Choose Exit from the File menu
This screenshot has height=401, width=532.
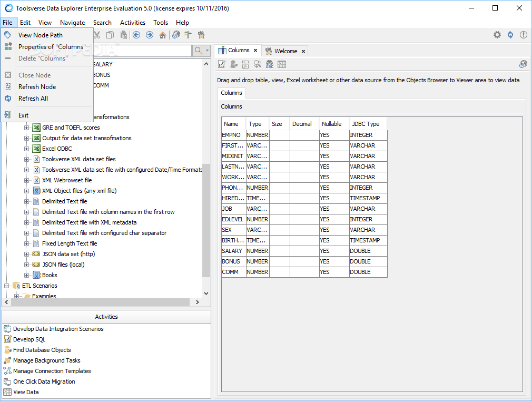47,115
